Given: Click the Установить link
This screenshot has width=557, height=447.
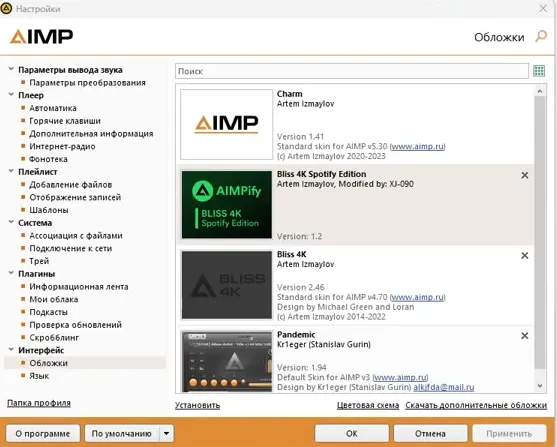Looking at the screenshot, I should point(198,405).
